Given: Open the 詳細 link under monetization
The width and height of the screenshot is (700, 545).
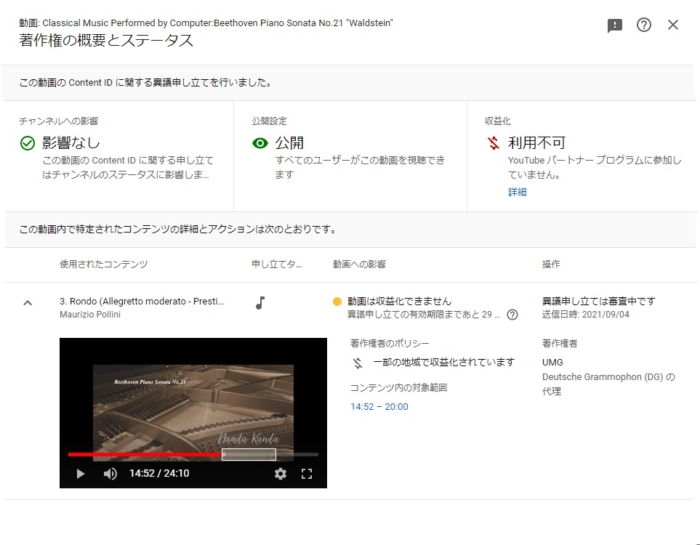Looking at the screenshot, I should pos(517,192).
